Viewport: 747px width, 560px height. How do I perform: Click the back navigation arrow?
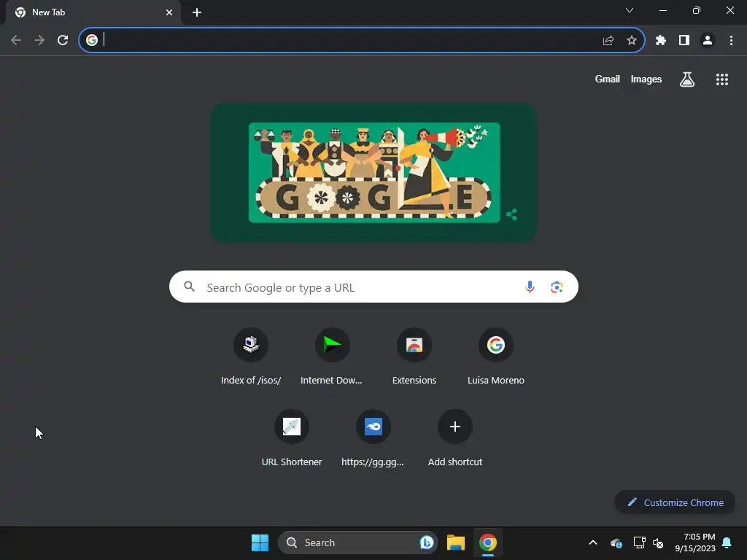[x=16, y=40]
